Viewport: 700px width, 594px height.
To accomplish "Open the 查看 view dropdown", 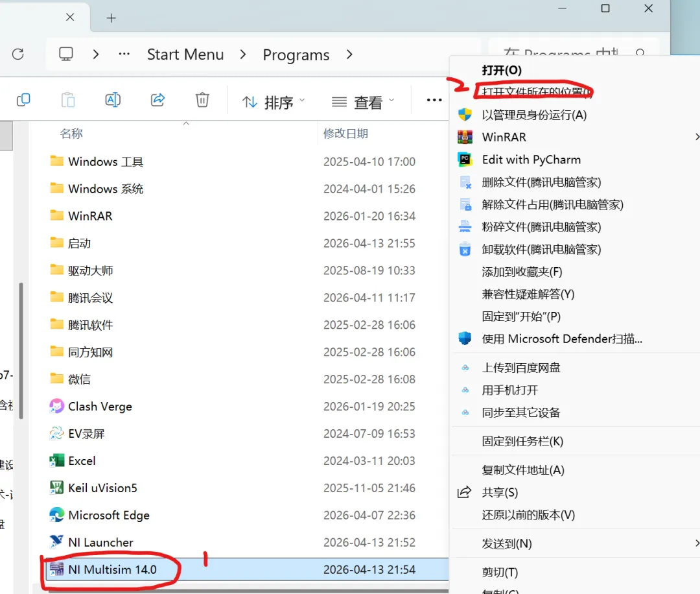I will pos(364,102).
